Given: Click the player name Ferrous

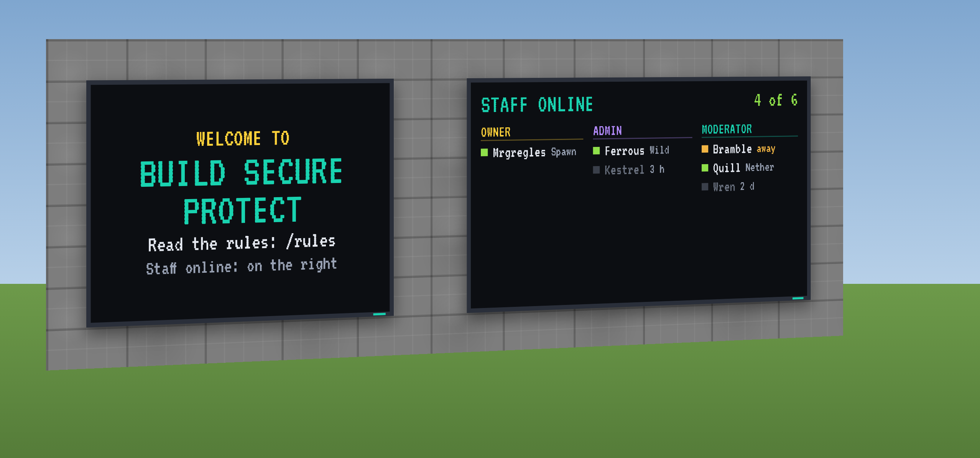Looking at the screenshot, I should click(625, 151).
